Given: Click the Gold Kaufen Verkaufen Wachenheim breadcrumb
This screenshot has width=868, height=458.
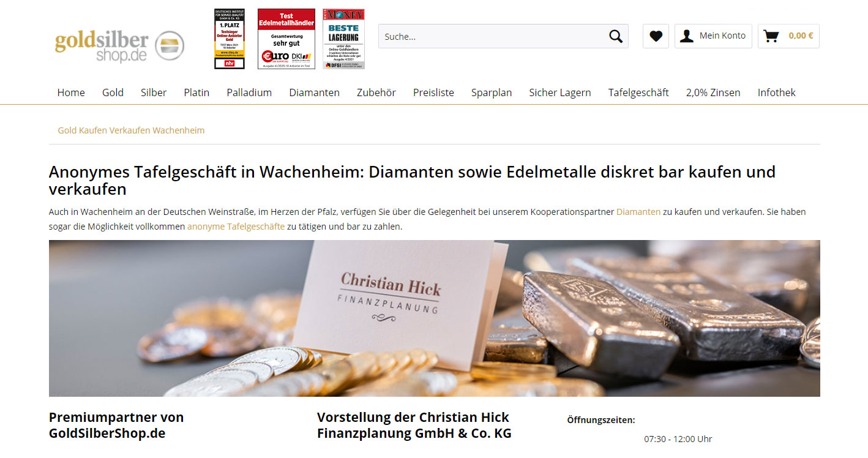Looking at the screenshot, I should tap(131, 130).
